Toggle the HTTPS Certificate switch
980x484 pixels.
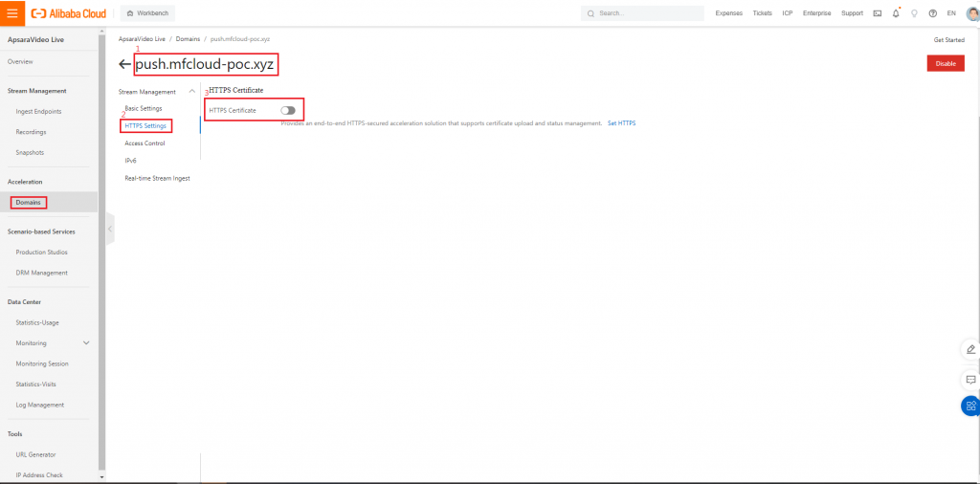coord(288,111)
